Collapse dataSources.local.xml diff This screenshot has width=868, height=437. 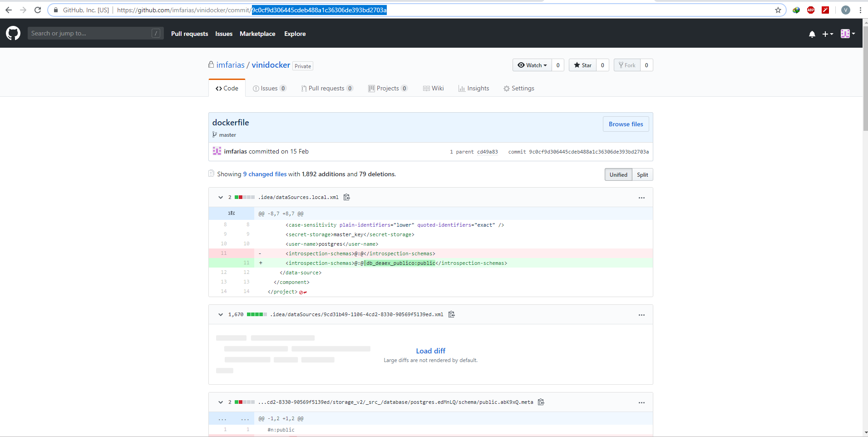tap(221, 198)
